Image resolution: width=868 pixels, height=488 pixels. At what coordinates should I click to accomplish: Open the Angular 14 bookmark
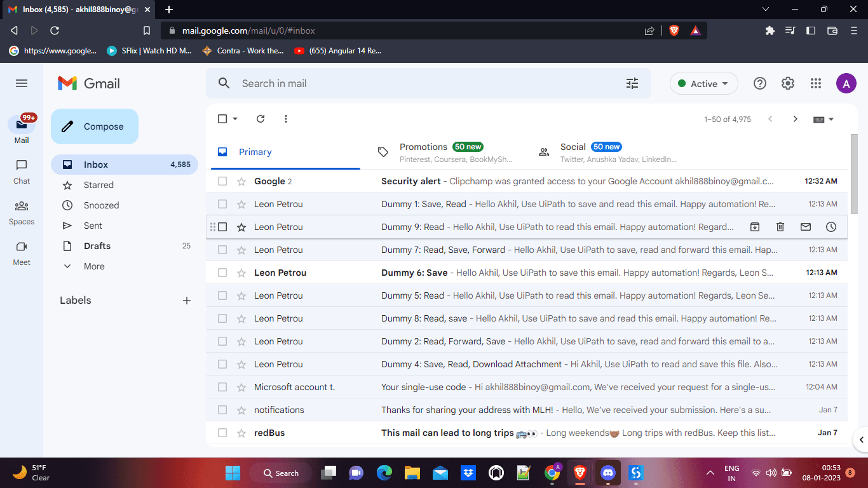pos(337,51)
